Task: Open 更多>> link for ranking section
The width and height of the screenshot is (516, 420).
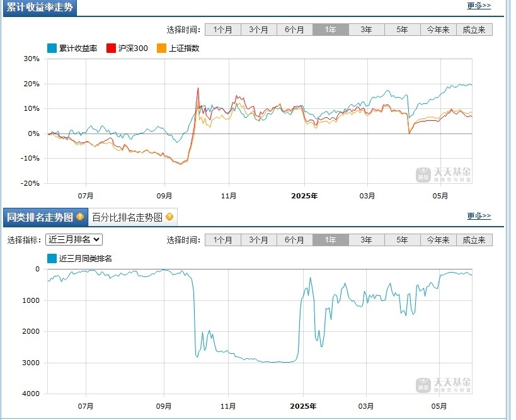Action: (479, 216)
